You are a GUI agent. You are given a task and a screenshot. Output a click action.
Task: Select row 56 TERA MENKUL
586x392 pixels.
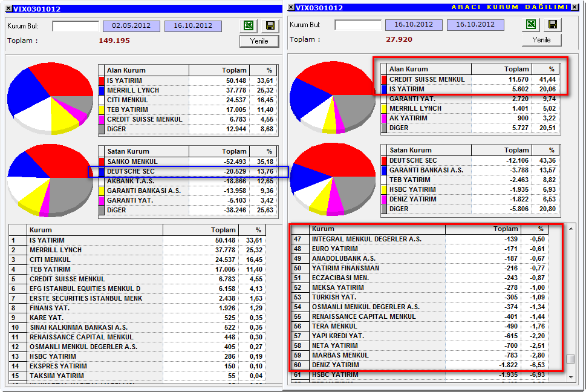[420, 326]
